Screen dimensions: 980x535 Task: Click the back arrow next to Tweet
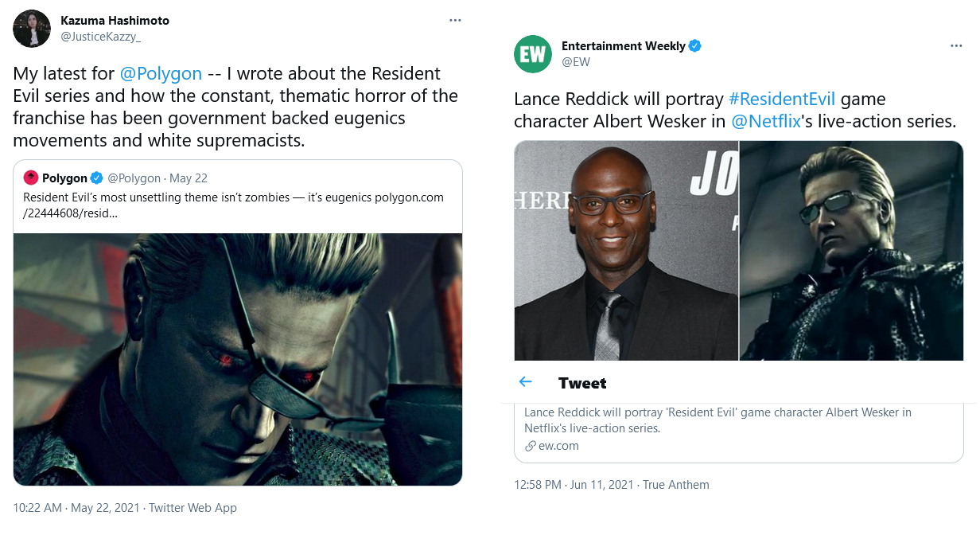(x=526, y=382)
